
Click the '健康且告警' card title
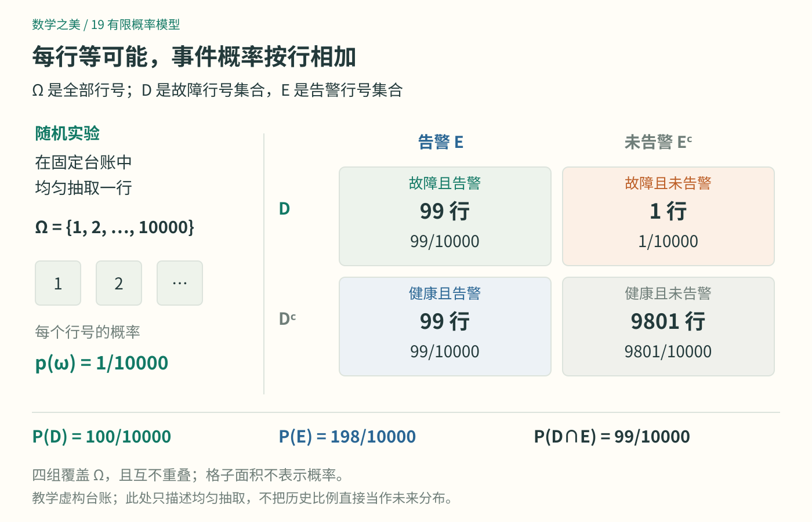pyautogui.click(x=445, y=293)
